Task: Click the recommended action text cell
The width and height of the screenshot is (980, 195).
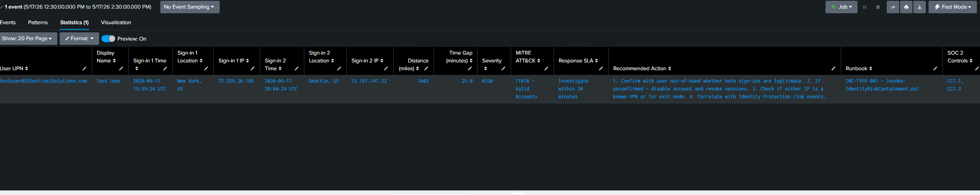Action: (719, 89)
